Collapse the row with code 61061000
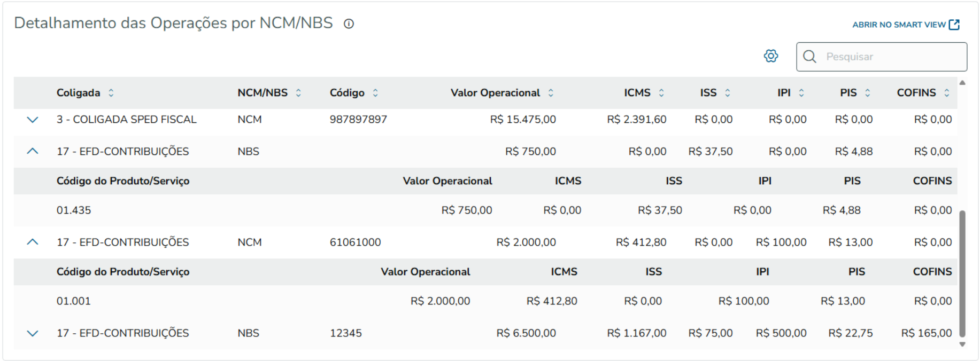 [x=33, y=242]
